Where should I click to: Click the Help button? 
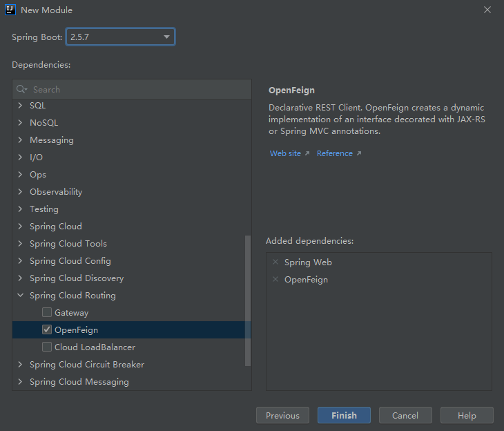[x=467, y=415]
